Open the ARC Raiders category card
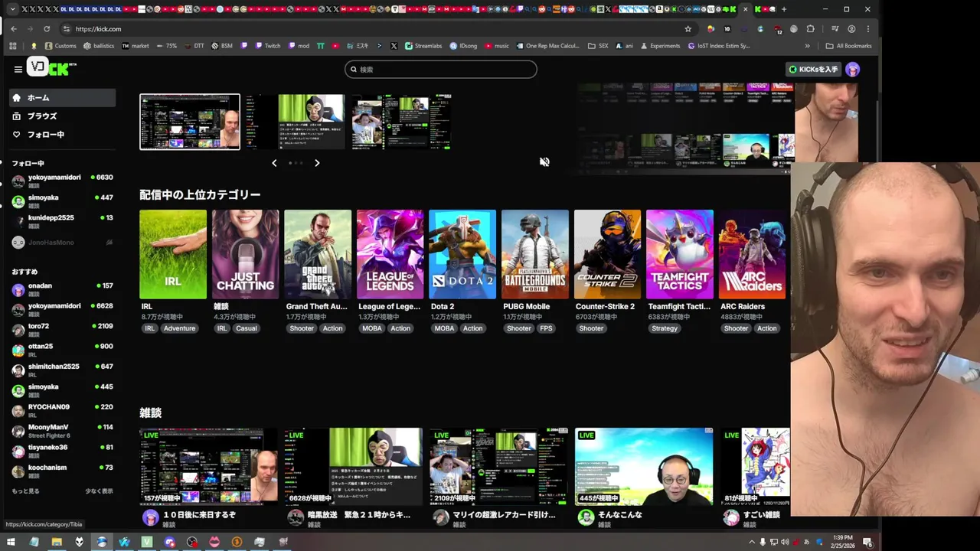 click(x=752, y=254)
